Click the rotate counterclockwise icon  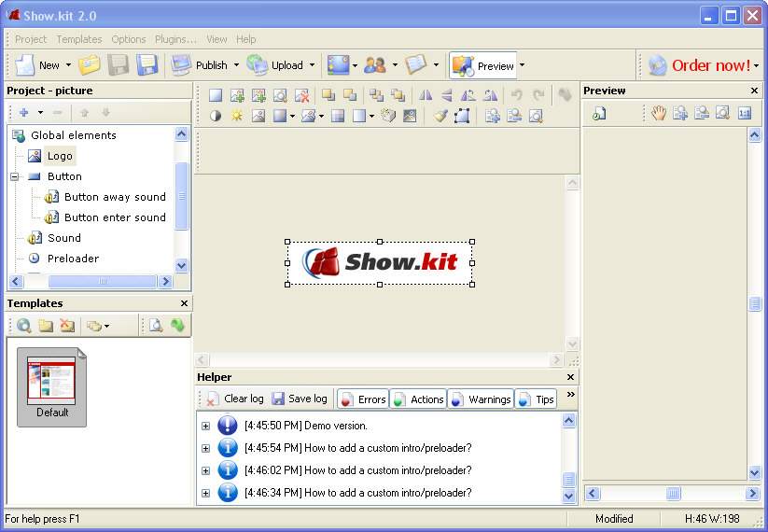point(468,95)
